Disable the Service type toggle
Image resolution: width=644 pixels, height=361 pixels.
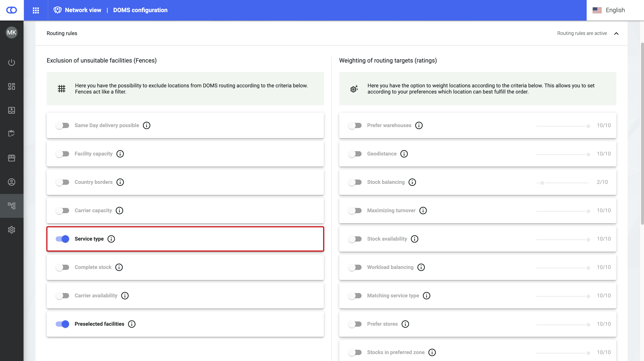click(63, 239)
